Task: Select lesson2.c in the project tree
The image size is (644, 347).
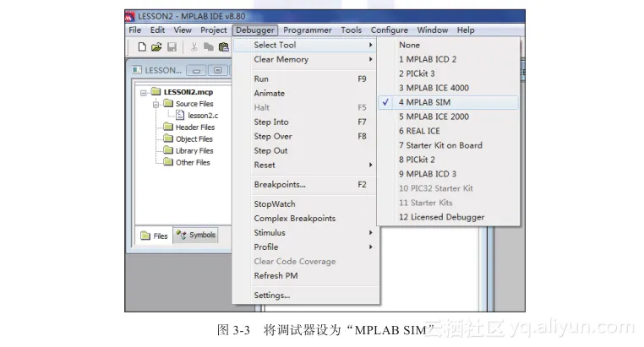Action: pyautogui.click(x=203, y=116)
